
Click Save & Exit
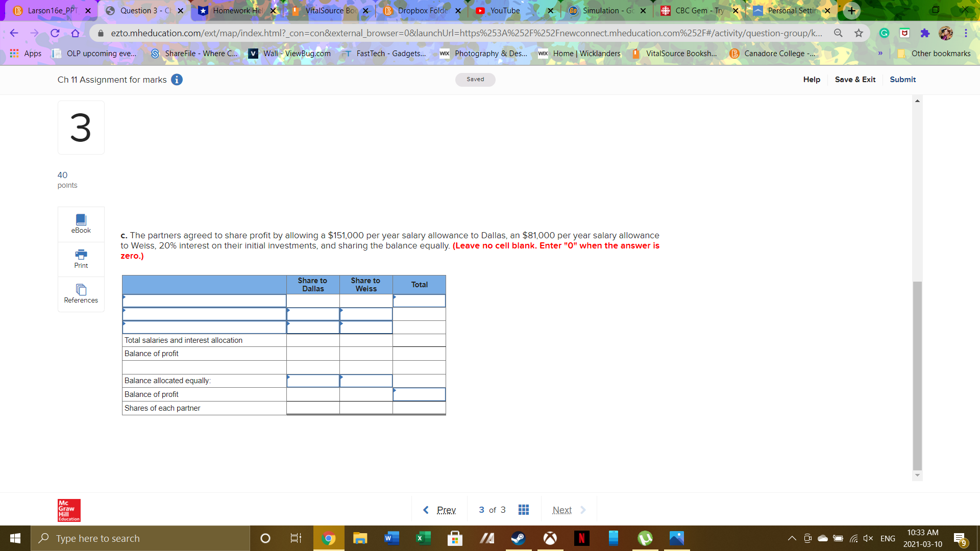[x=855, y=80]
